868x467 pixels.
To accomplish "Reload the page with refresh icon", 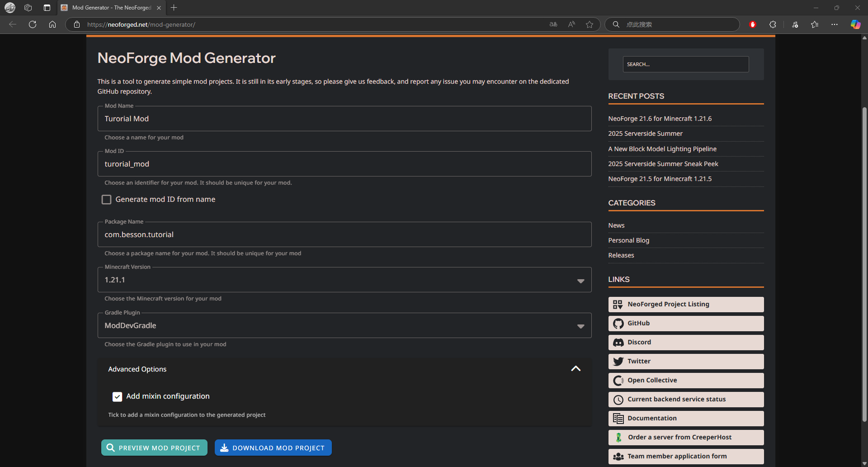I will (x=33, y=24).
